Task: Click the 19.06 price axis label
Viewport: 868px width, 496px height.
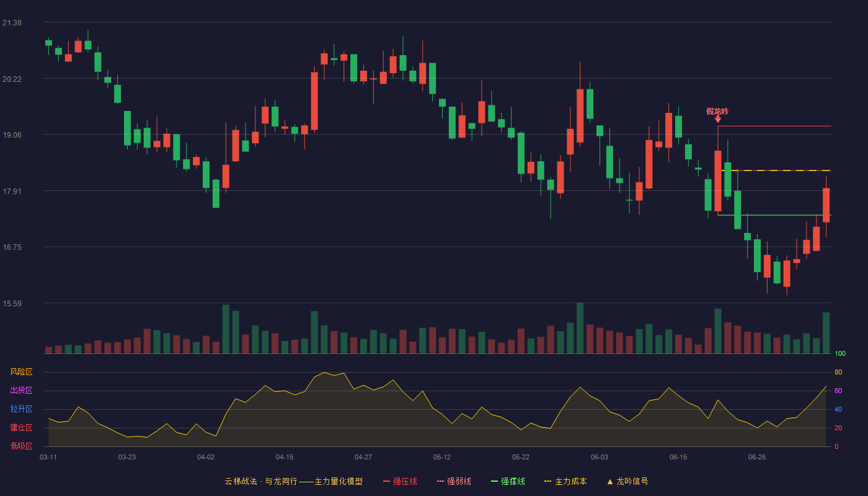Action: 12,135
